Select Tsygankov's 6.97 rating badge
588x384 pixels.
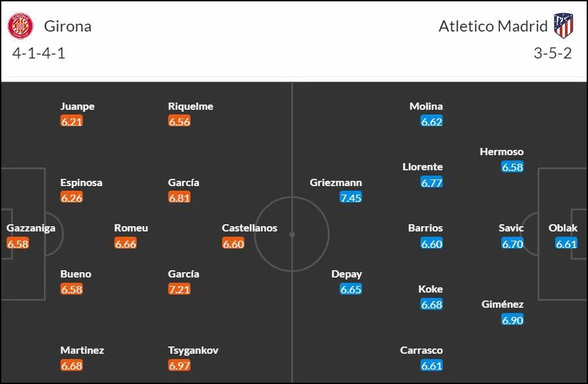click(x=179, y=365)
